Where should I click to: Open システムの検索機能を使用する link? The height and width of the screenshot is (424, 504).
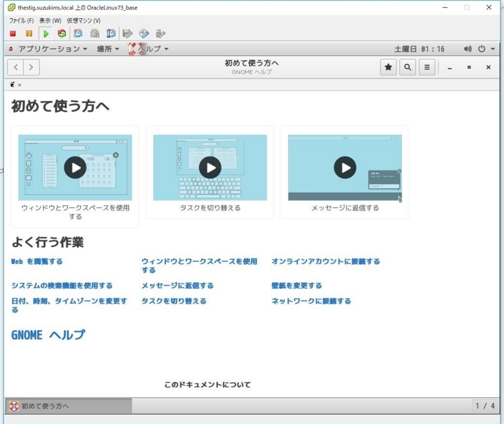(62, 285)
